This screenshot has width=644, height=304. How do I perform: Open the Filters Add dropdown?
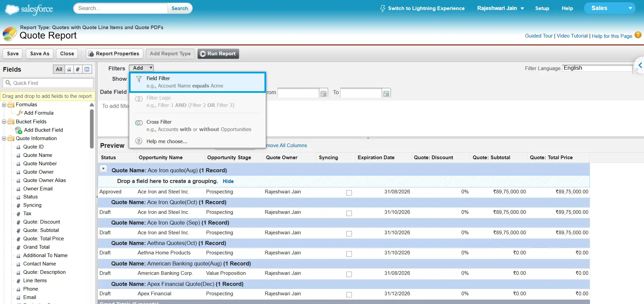(141, 68)
